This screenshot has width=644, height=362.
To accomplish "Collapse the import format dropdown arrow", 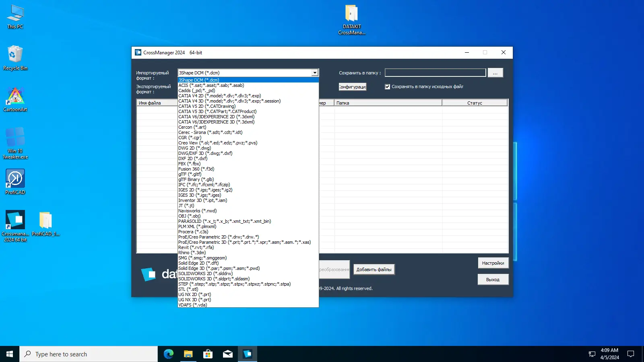I will (x=315, y=73).
